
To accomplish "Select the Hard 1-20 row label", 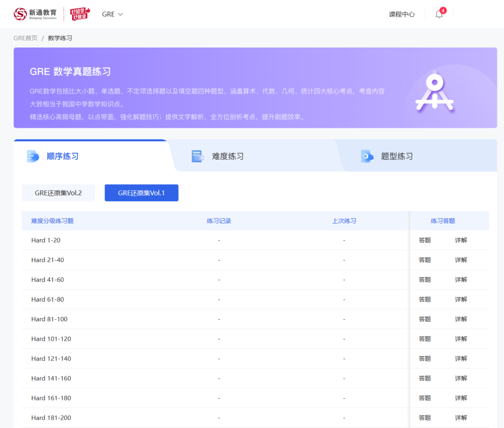I will pos(46,240).
